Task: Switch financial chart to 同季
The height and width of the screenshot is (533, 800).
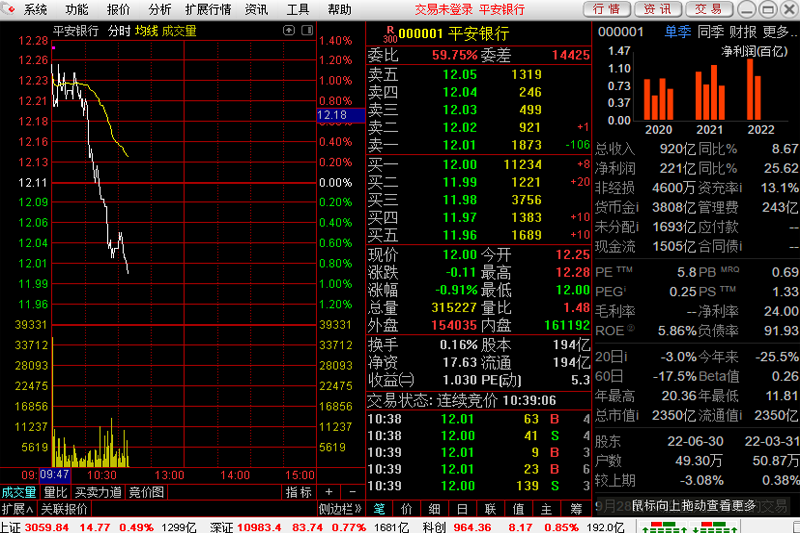Action: (711, 32)
